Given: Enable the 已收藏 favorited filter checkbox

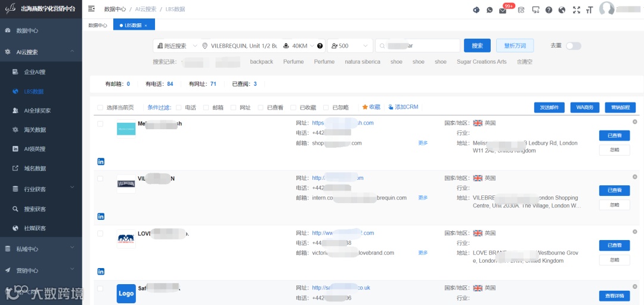Looking at the screenshot, I should [x=293, y=108].
